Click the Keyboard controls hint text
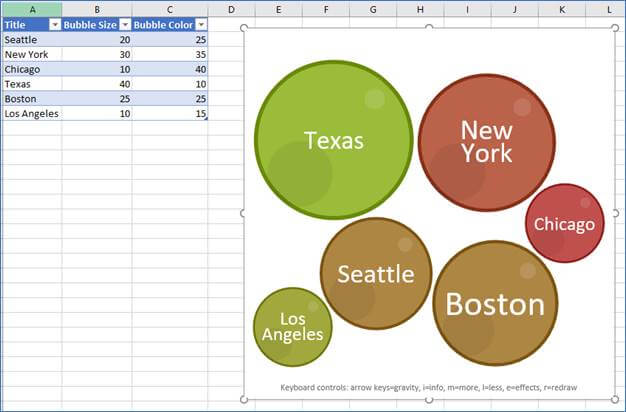The width and height of the screenshot is (626, 412). pos(429,387)
